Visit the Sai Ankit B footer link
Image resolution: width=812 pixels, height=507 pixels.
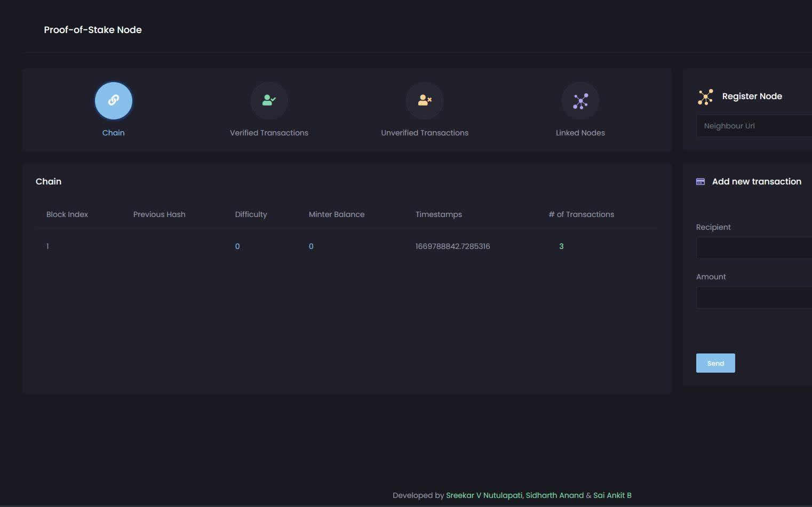pyautogui.click(x=612, y=495)
